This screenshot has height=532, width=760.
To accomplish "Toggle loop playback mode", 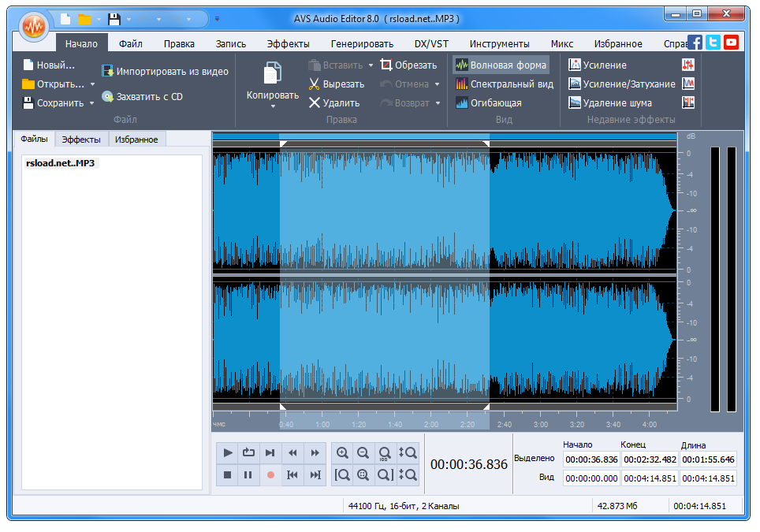I will click(248, 452).
